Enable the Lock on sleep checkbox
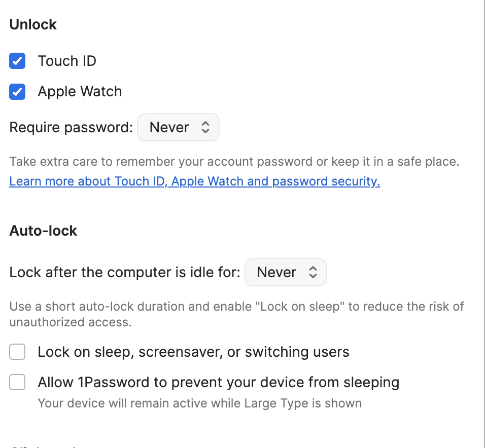Viewport: 485px width, 448px height. point(17,352)
